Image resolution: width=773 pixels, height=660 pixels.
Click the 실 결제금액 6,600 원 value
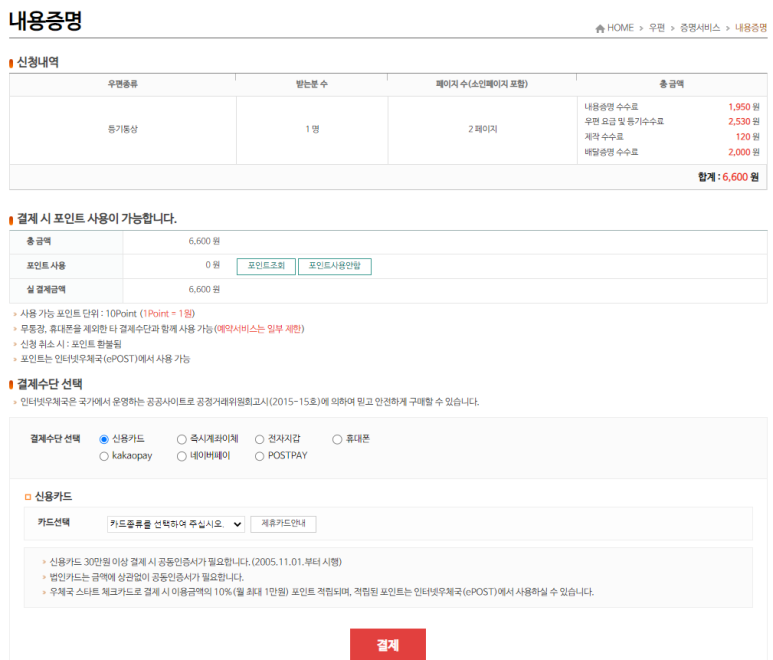(204, 289)
